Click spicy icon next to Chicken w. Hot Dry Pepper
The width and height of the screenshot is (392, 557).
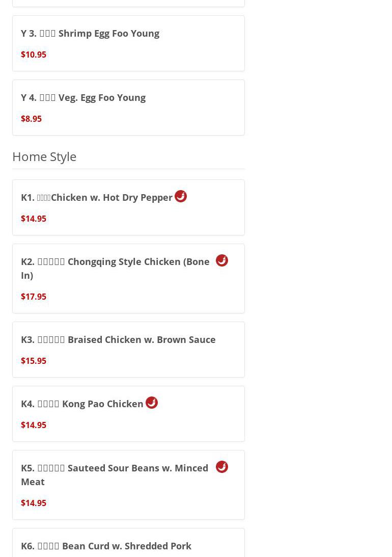point(181,196)
